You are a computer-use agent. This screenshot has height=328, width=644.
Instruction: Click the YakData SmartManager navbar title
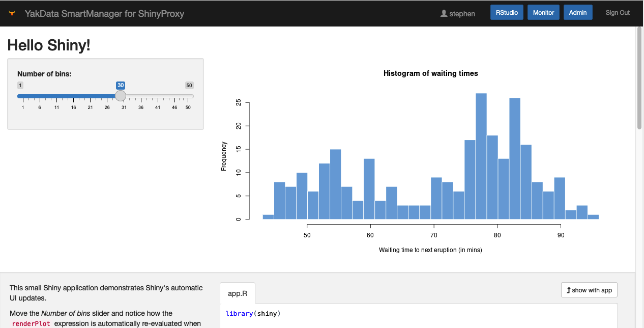[x=105, y=13]
